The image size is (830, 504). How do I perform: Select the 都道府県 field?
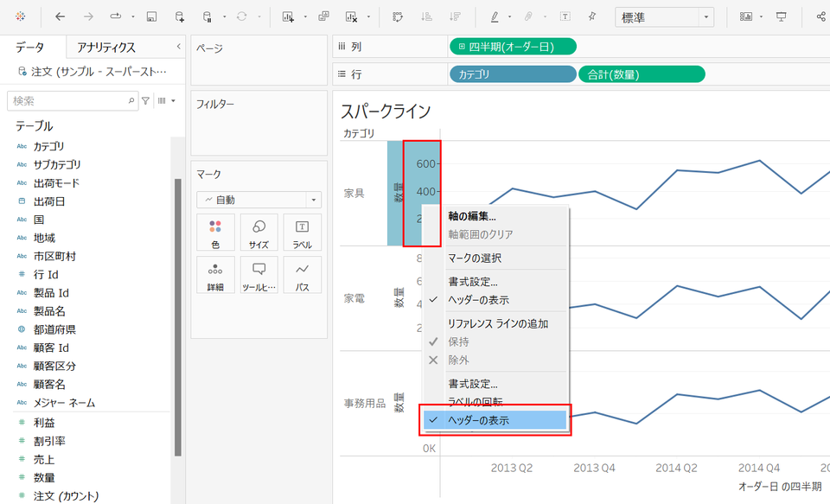54,329
